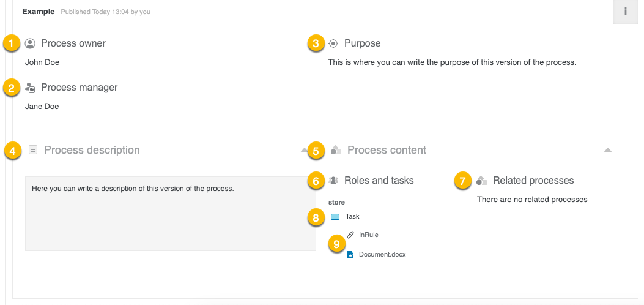Click the numbered marker 9 badge
Screen dimensions: 644x305
click(x=336, y=244)
